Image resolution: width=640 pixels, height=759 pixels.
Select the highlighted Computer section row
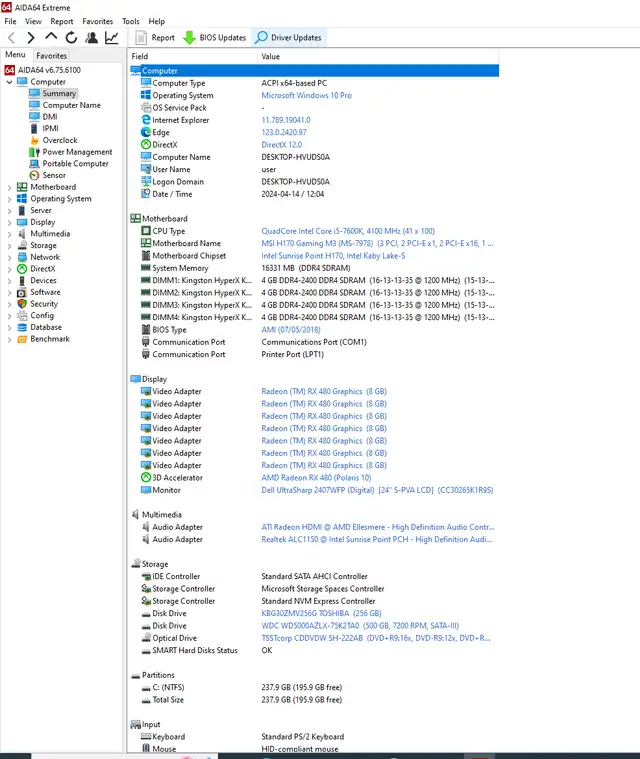tap(315, 71)
